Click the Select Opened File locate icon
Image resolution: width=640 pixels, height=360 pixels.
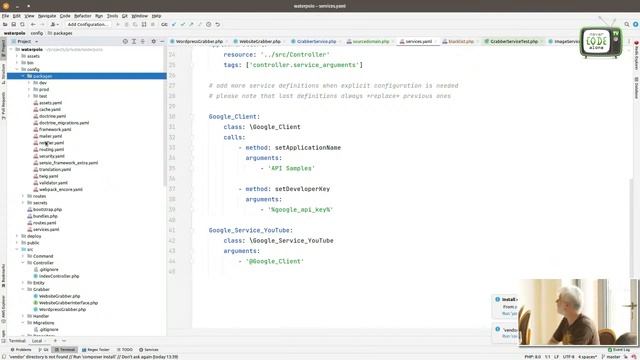[125, 41]
